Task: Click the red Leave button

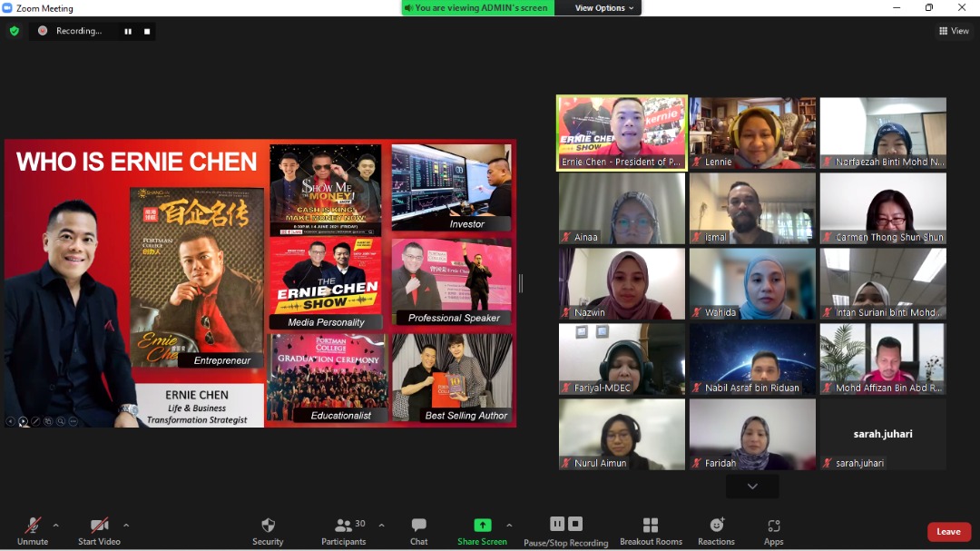Action: 949,532
